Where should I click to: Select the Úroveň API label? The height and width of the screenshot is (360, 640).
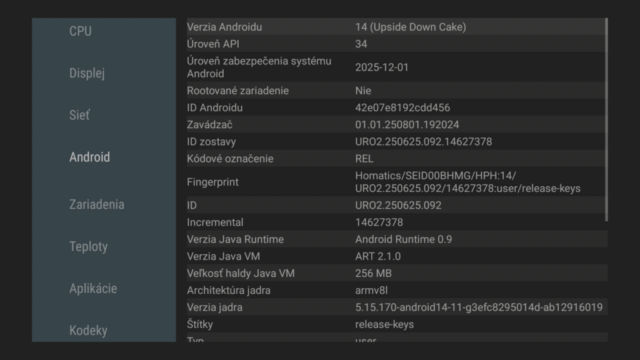tap(213, 44)
